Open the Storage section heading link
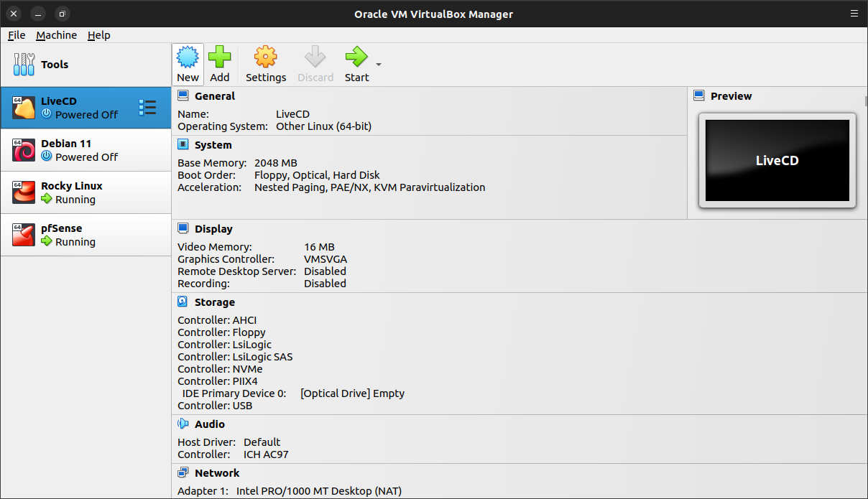The width and height of the screenshot is (868, 499). pyautogui.click(x=215, y=302)
